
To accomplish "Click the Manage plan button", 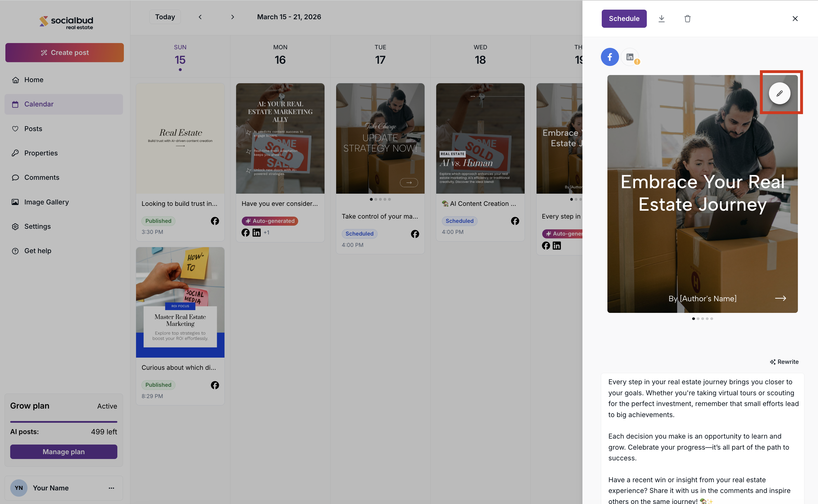I will (64, 452).
